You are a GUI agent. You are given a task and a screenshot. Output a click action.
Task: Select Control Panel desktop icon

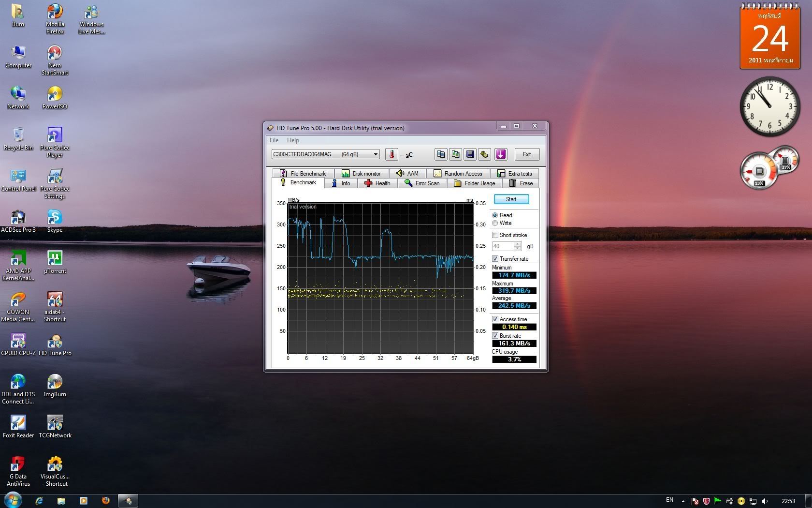coord(18,180)
